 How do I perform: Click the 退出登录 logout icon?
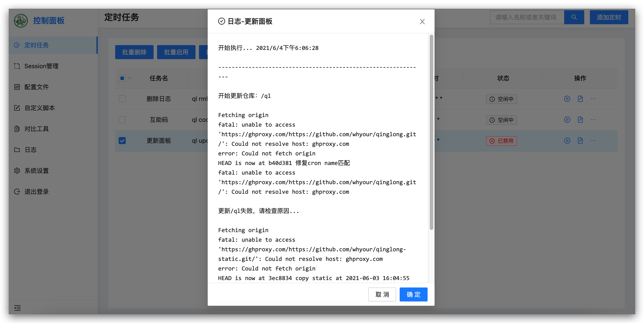(17, 191)
